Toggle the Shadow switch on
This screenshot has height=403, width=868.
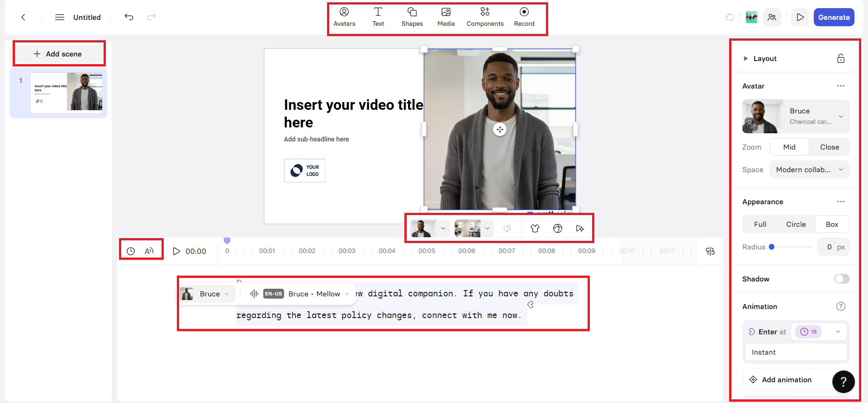point(842,279)
